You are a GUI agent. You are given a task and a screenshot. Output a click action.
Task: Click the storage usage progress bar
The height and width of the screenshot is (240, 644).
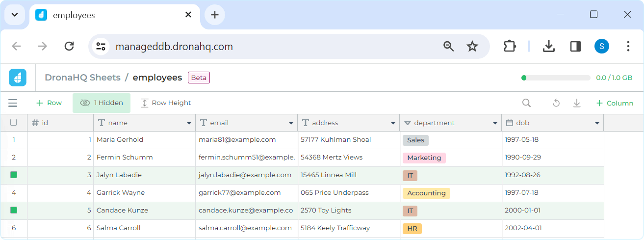pyautogui.click(x=556, y=78)
